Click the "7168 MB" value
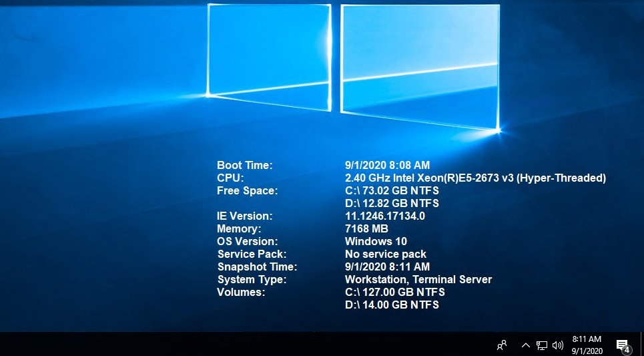This screenshot has height=356, width=644. (x=366, y=228)
